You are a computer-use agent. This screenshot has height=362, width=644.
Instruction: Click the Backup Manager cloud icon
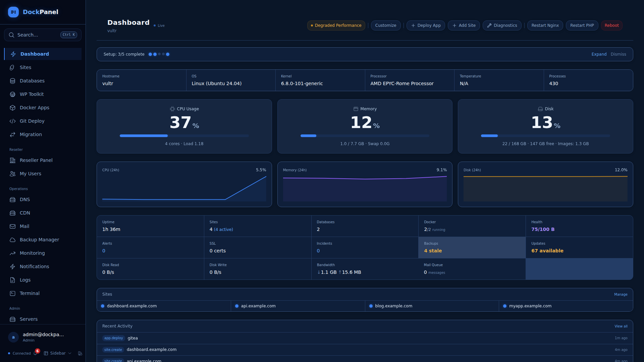point(13,240)
